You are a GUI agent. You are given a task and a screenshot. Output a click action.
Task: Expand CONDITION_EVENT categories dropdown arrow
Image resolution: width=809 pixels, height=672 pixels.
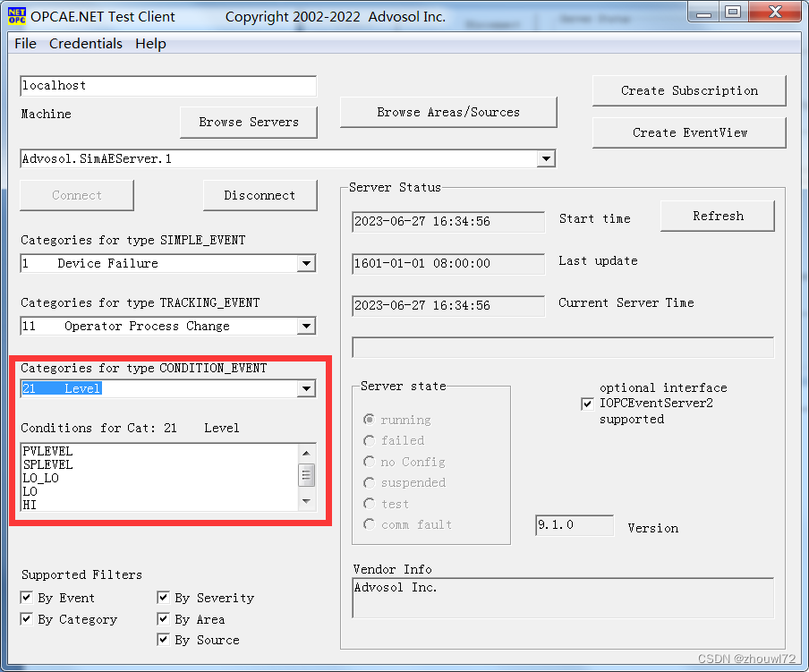pyautogui.click(x=306, y=388)
